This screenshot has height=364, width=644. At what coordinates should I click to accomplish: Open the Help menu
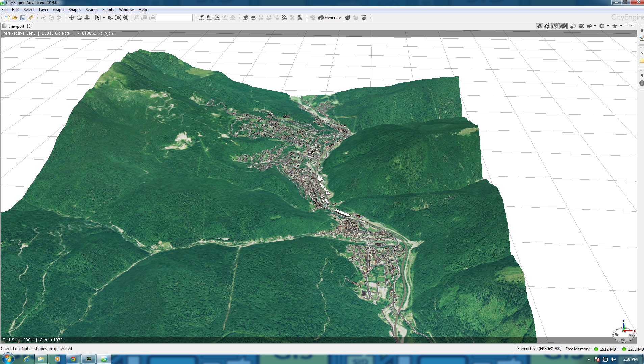143,10
